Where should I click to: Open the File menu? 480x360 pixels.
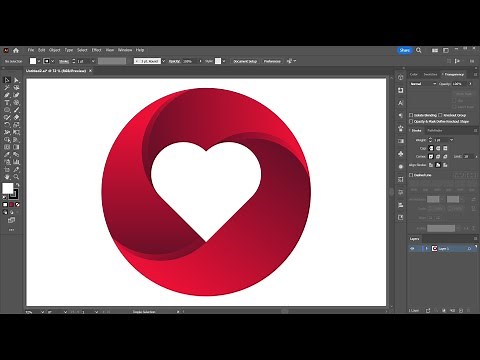31,50
